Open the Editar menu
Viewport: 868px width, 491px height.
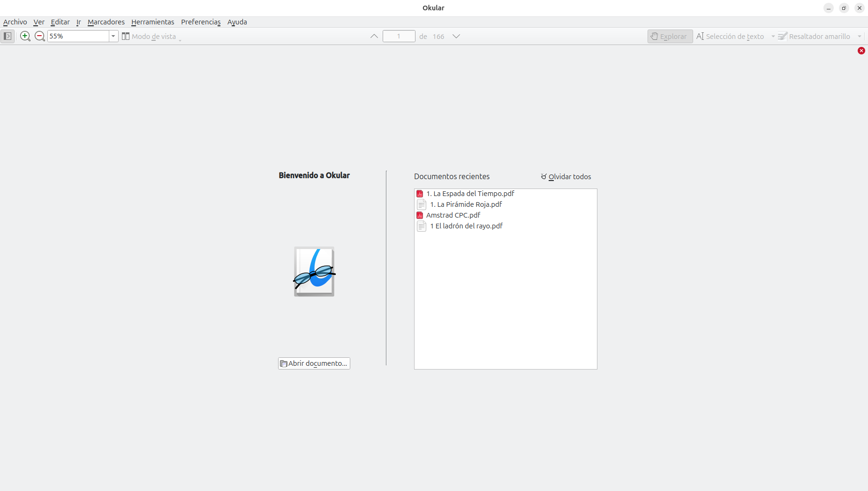pyautogui.click(x=60, y=22)
